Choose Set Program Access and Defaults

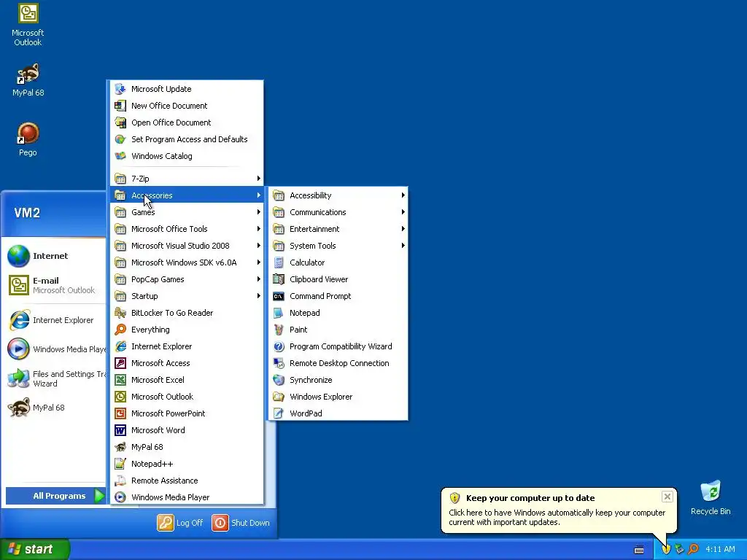(186, 139)
